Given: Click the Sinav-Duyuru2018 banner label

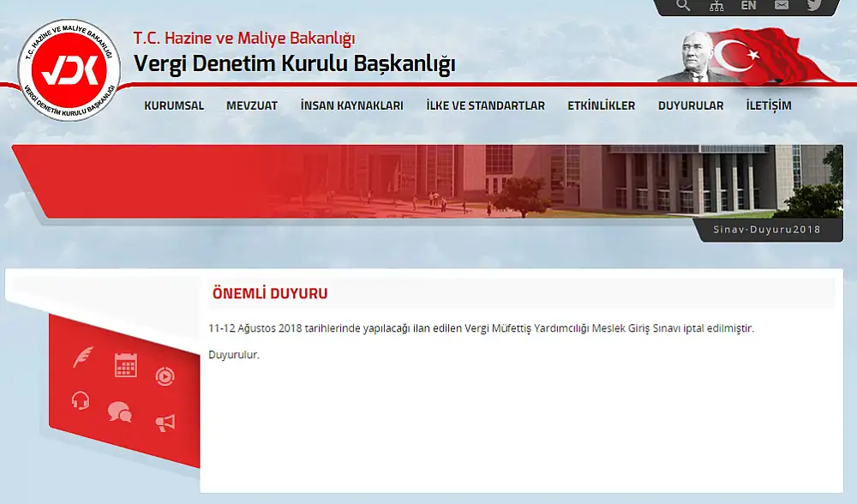Looking at the screenshot, I should pos(767,230).
